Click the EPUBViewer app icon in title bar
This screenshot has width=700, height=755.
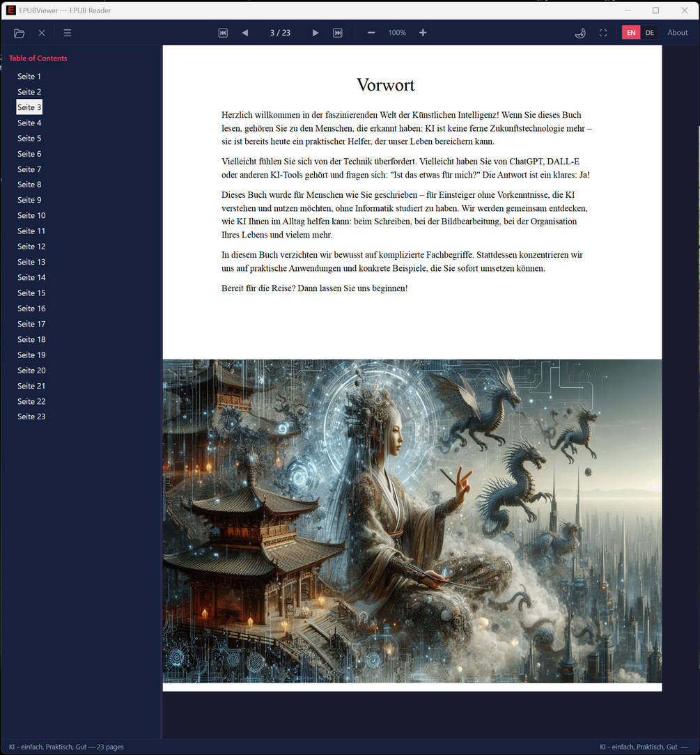point(10,10)
